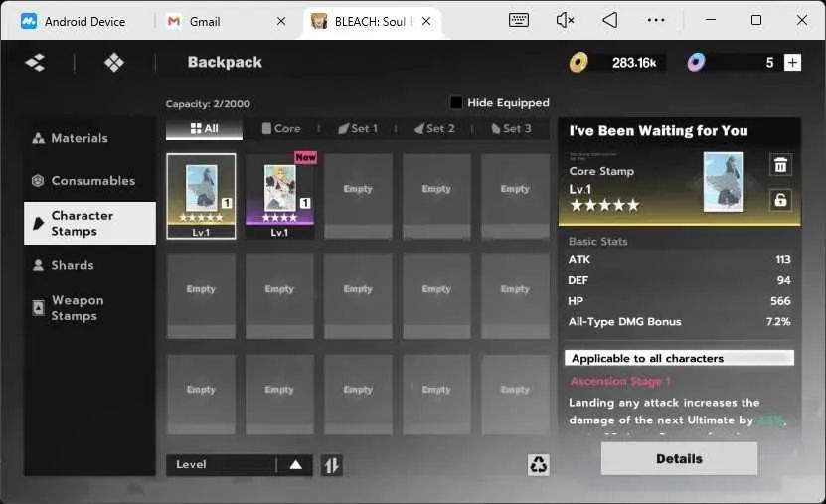Click the plus icon to add currency
Screen dimensions: 826x504
pos(792,63)
